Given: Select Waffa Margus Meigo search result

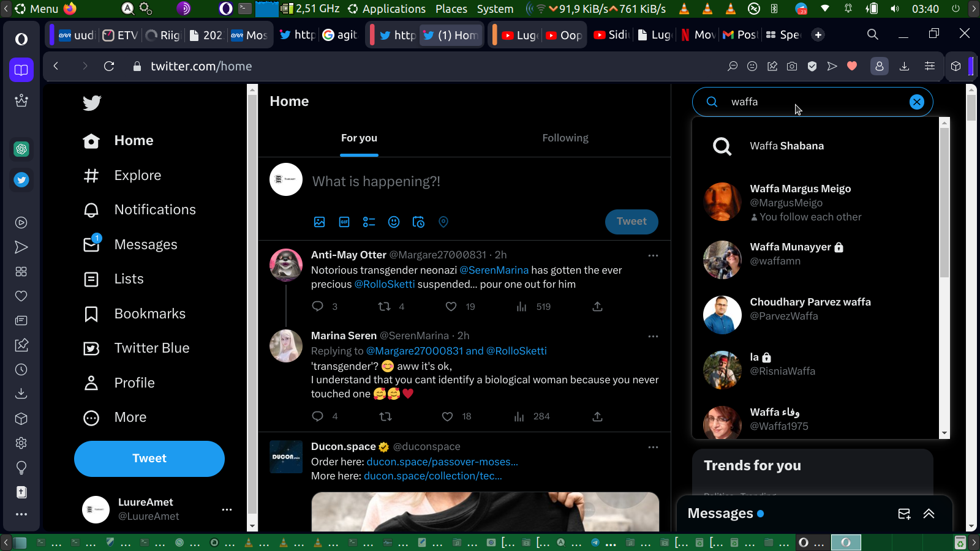Looking at the screenshot, I should point(815,202).
